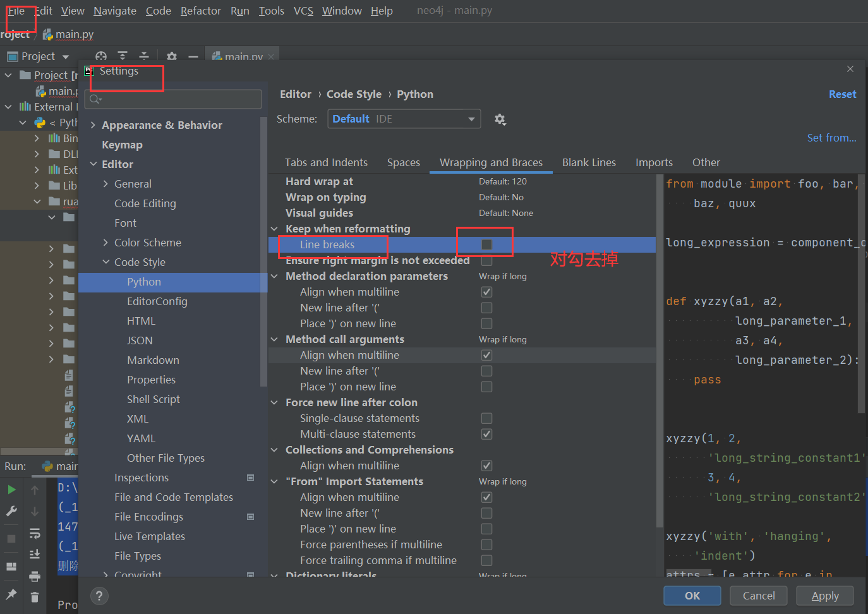Click Reset link
Screen dimensions: 868x614
pyautogui.click(x=843, y=94)
